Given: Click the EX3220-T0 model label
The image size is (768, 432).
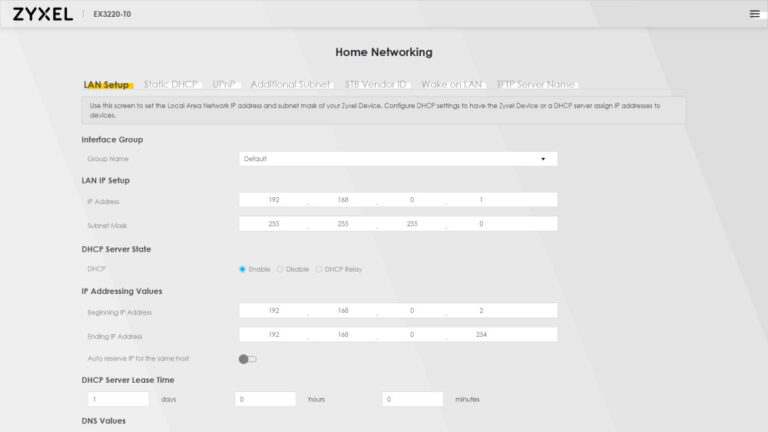Looking at the screenshot, I should pyautogui.click(x=112, y=14).
